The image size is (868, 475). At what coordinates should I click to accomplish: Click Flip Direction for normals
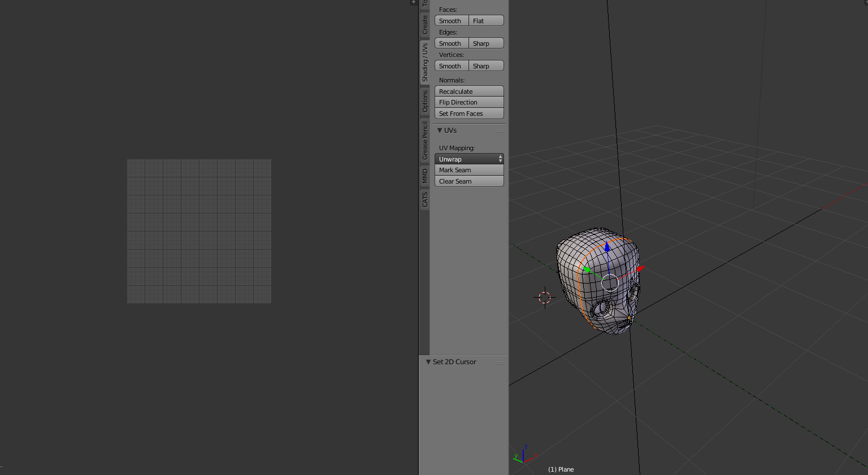pyautogui.click(x=469, y=102)
